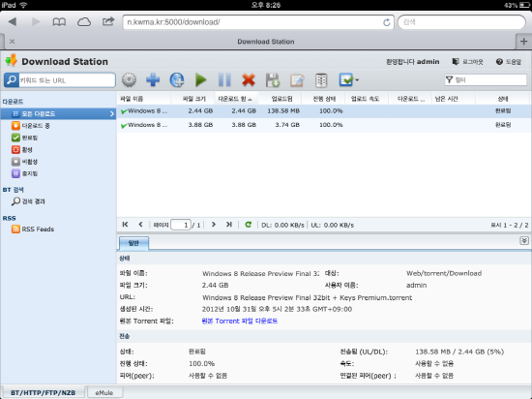The width and height of the screenshot is (532, 399).
Task: Click the logout '로그아웃' link
Action: pos(467,61)
